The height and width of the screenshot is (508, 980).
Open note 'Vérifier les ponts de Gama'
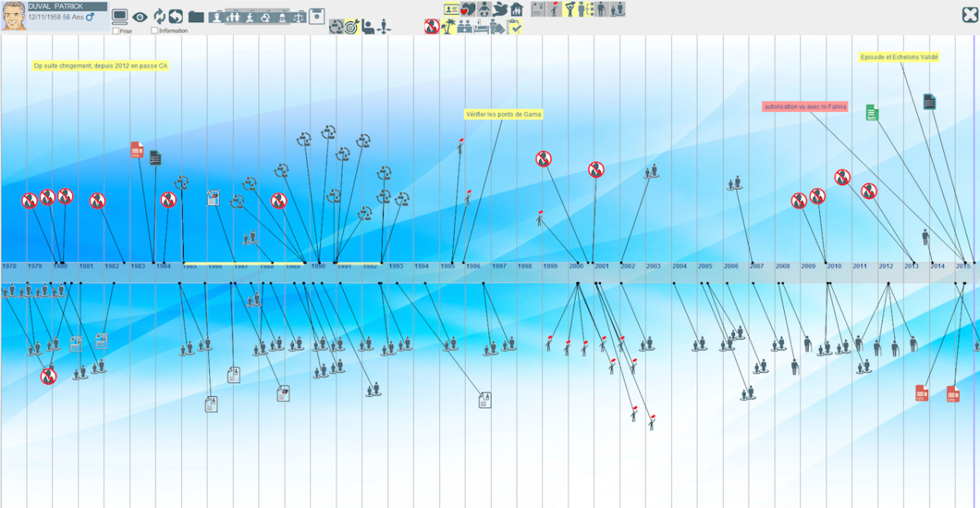[x=503, y=114]
